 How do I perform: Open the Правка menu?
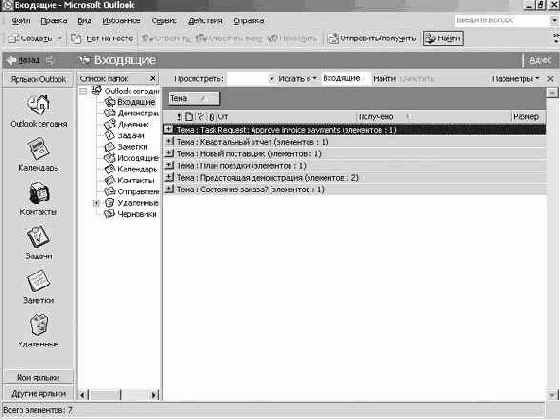[x=54, y=21]
